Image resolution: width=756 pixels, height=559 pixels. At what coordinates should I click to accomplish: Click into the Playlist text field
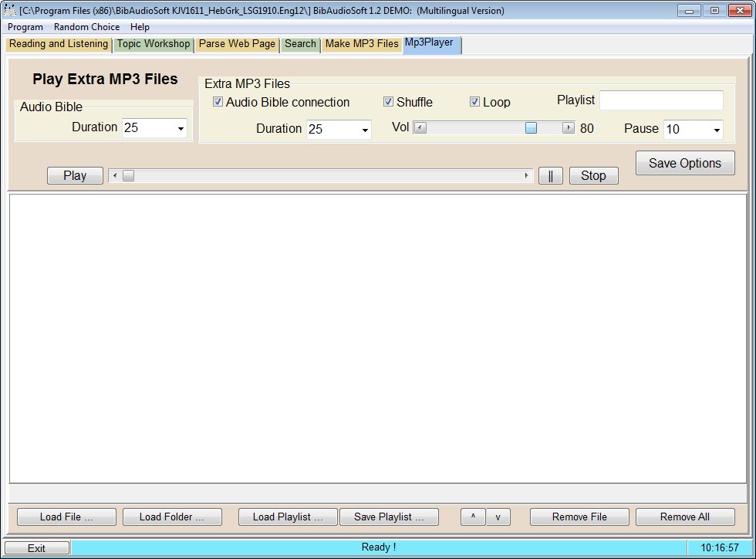pyautogui.click(x=662, y=100)
